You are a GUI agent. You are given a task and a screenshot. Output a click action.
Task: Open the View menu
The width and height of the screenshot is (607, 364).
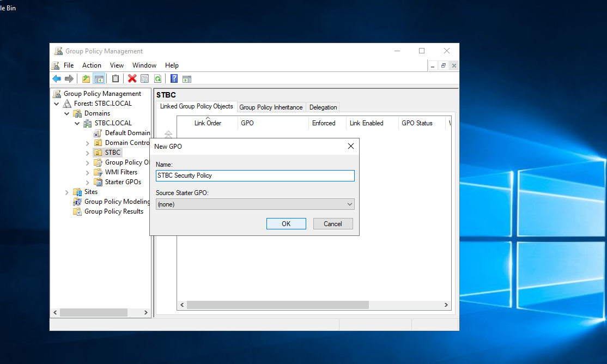(117, 65)
